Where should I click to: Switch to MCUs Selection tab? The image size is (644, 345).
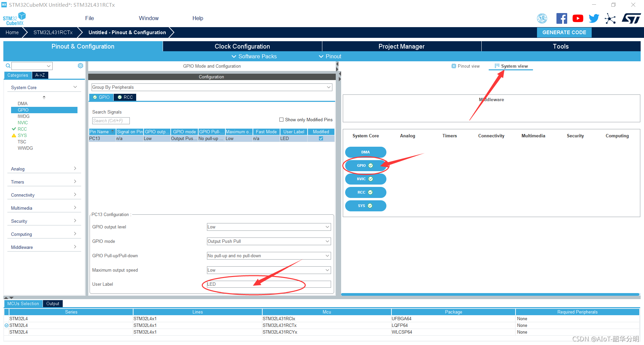click(23, 303)
